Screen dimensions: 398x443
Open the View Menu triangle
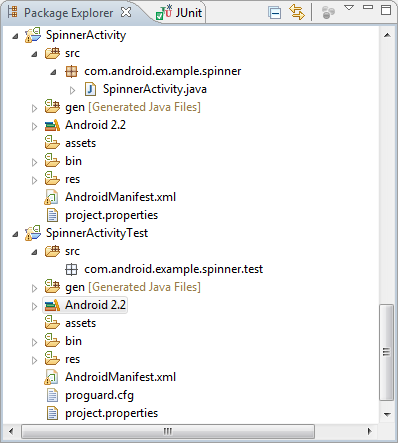pyautogui.click(x=349, y=8)
